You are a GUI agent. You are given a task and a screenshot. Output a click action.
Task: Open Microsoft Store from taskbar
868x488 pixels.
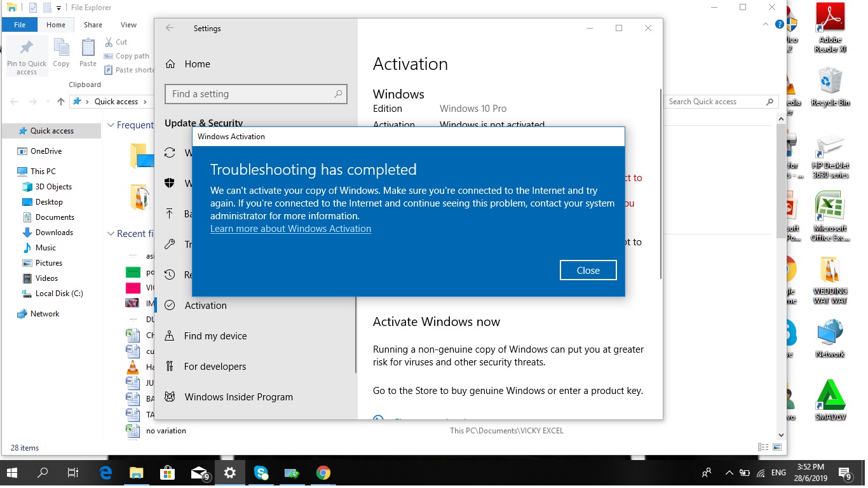(x=167, y=473)
